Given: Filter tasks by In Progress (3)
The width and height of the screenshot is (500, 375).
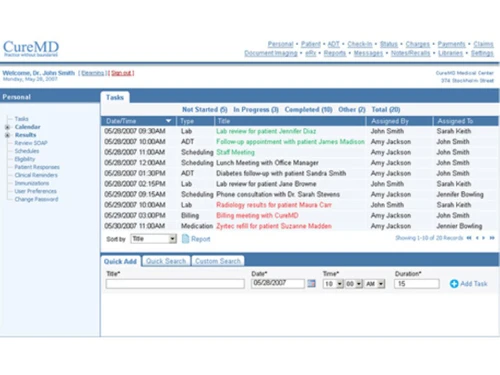Looking at the screenshot, I should point(256,109).
